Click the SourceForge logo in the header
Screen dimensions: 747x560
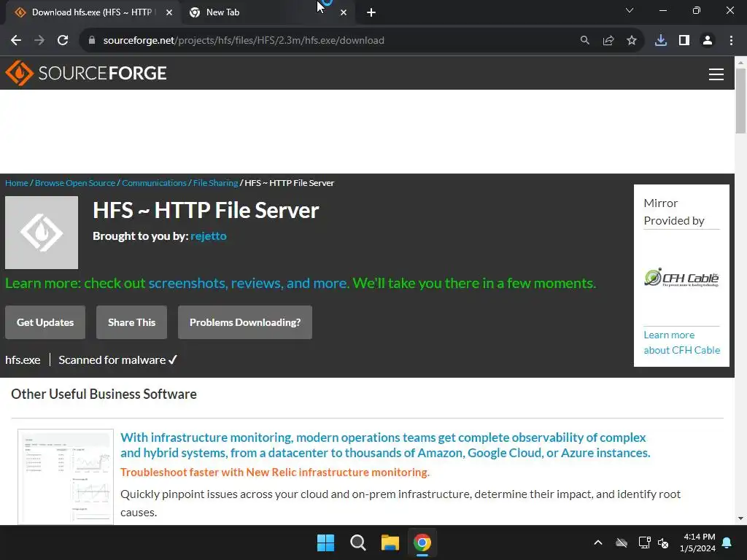86,73
